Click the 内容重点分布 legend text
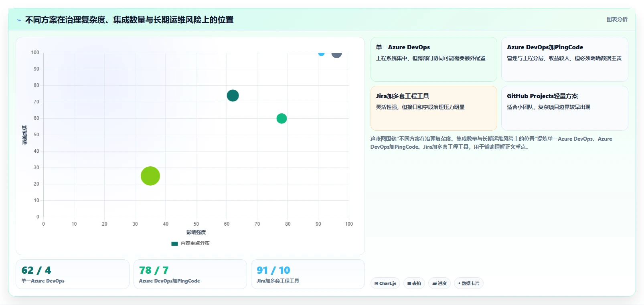 pos(195,243)
